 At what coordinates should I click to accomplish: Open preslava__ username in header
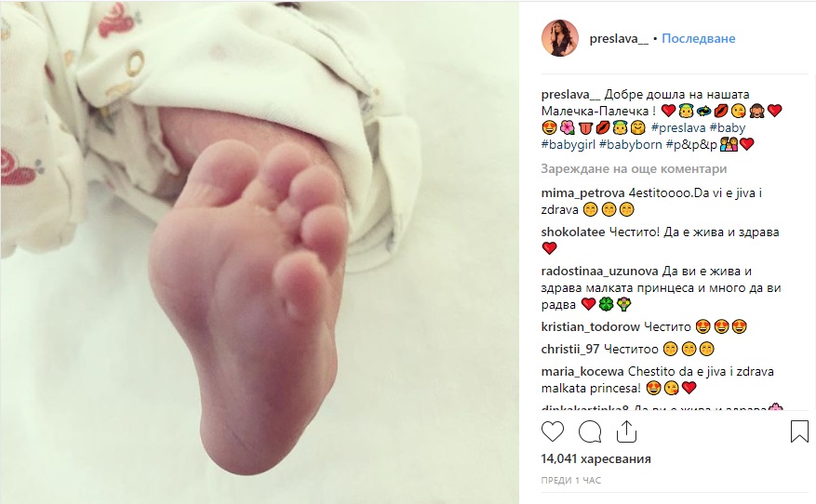[x=619, y=38]
